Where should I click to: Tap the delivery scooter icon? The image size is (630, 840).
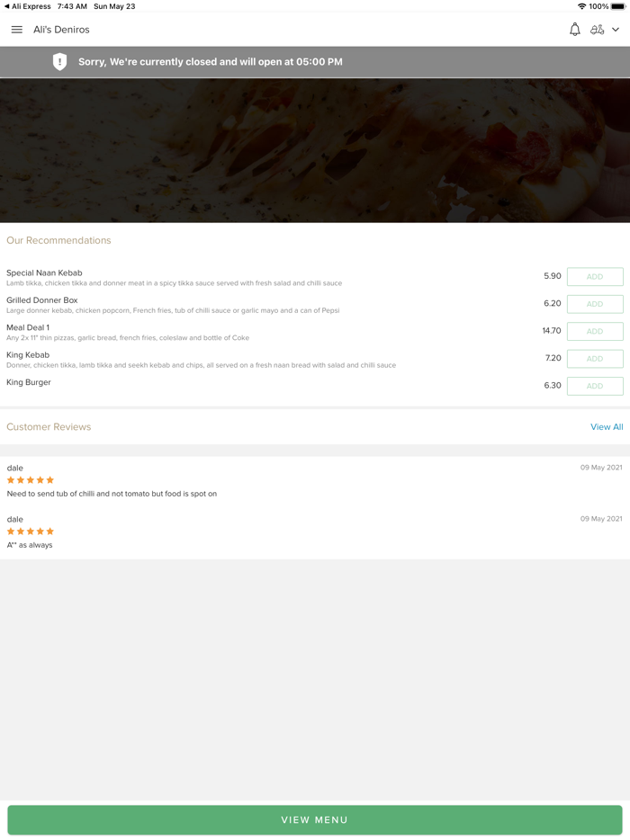tap(597, 30)
